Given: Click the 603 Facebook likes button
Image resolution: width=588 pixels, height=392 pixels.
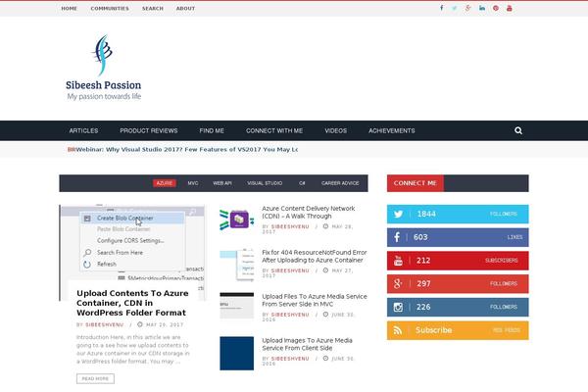Looking at the screenshot, I should [x=458, y=237].
